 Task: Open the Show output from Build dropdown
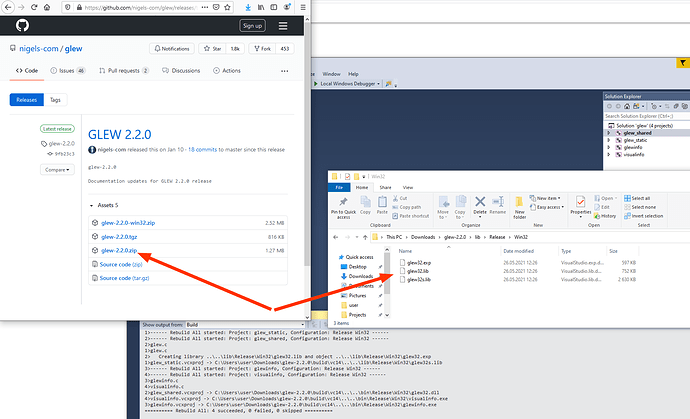(x=246, y=325)
